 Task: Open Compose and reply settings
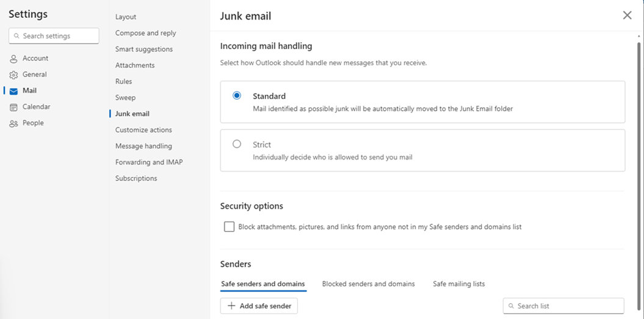(x=145, y=33)
